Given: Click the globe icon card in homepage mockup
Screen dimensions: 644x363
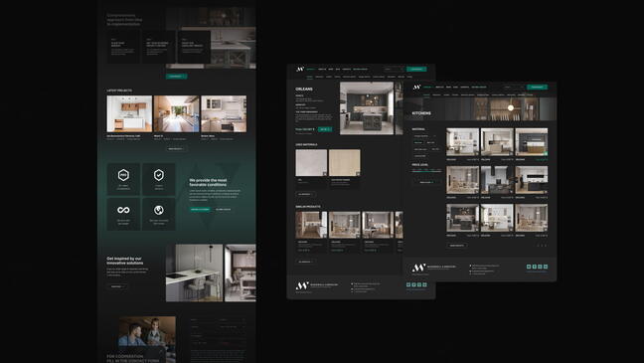Looking at the screenshot, I should tap(159, 214).
